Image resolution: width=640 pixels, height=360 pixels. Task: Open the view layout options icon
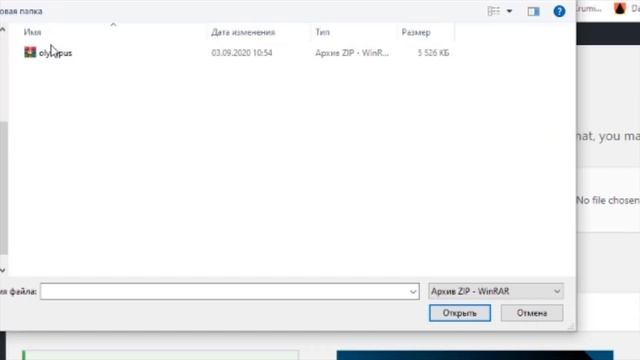pos(493,11)
